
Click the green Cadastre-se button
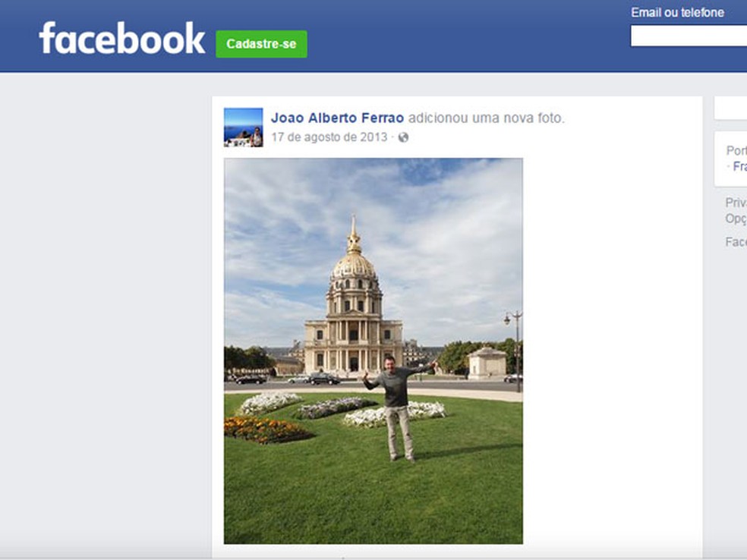261,45
